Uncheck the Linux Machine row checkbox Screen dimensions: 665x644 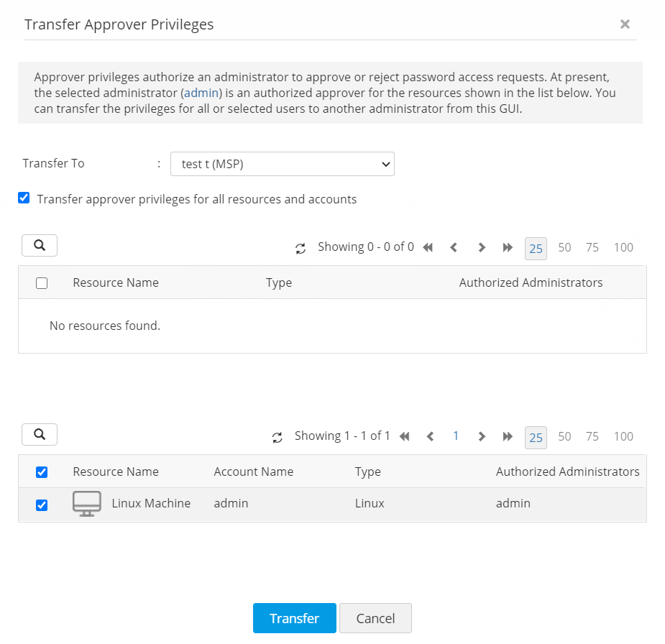point(42,505)
